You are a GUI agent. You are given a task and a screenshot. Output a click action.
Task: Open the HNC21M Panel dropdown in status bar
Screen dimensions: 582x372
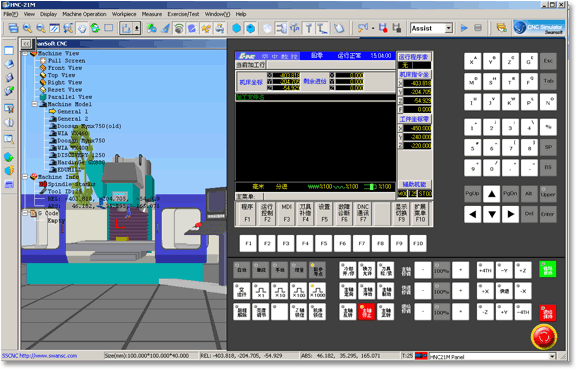pos(552,356)
